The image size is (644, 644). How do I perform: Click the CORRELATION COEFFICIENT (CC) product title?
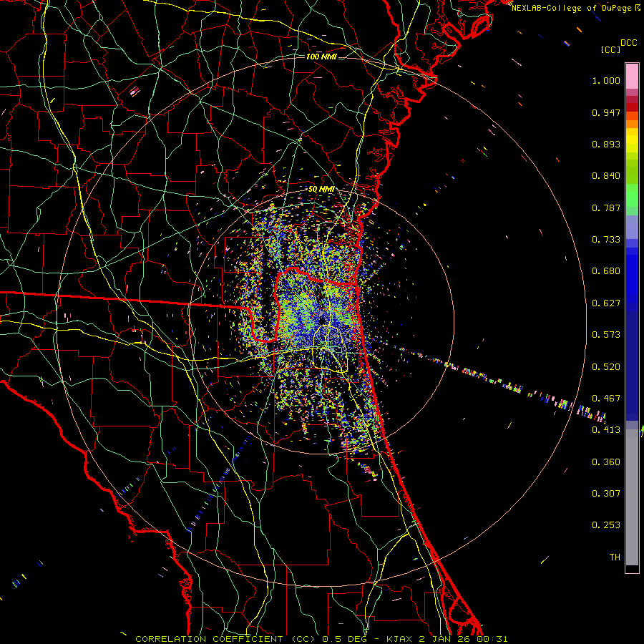click(225, 639)
